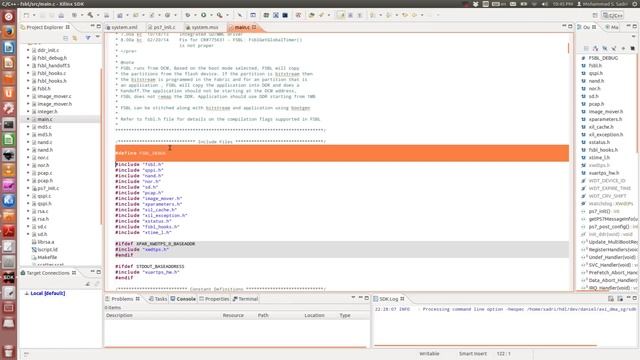The width and height of the screenshot is (640, 360).
Task: Select the Ma (Make Target) view tab
Action: (612, 27)
